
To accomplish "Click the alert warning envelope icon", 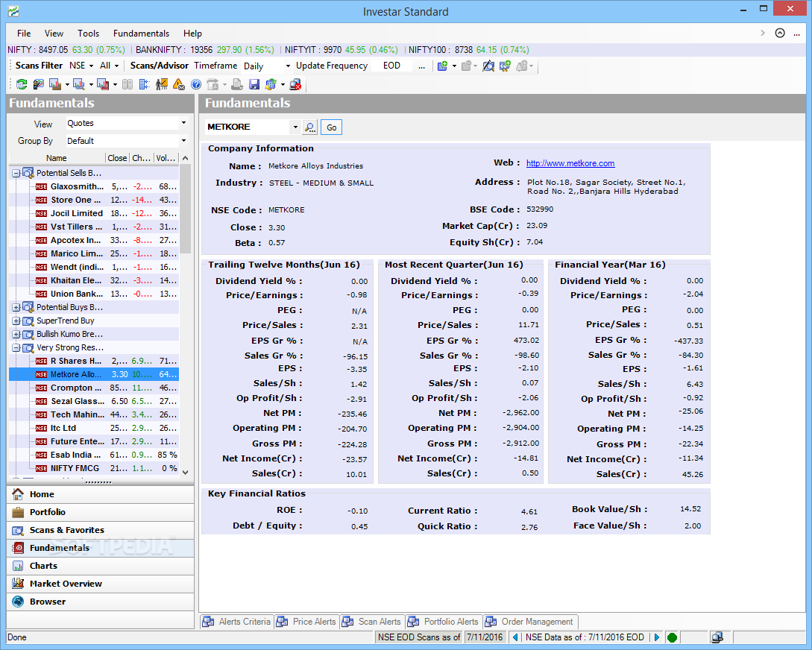I will 179,83.
